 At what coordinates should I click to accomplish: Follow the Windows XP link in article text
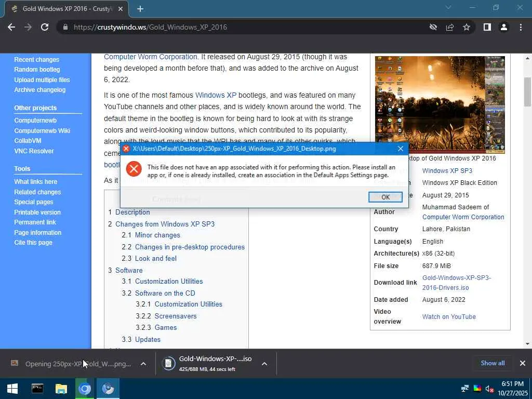pyautogui.click(x=216, y=96)
